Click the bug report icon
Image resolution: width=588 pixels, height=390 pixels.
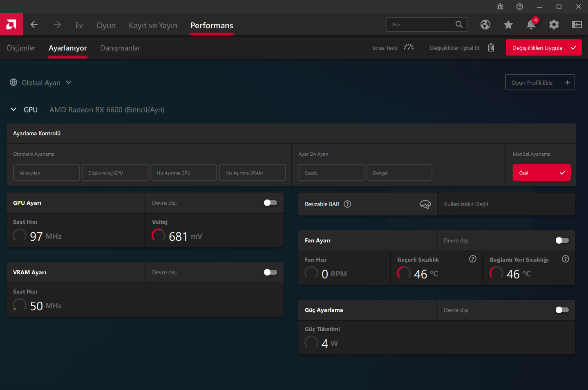coord(500,7)
